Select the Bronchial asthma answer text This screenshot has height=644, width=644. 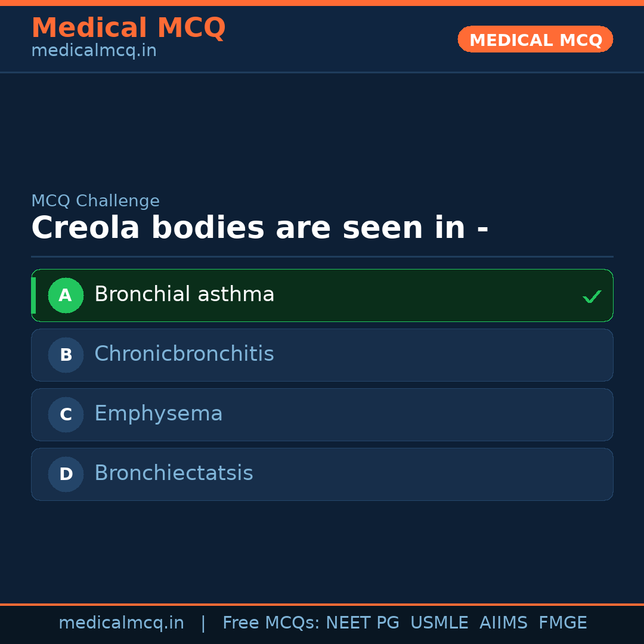[184, 295]
